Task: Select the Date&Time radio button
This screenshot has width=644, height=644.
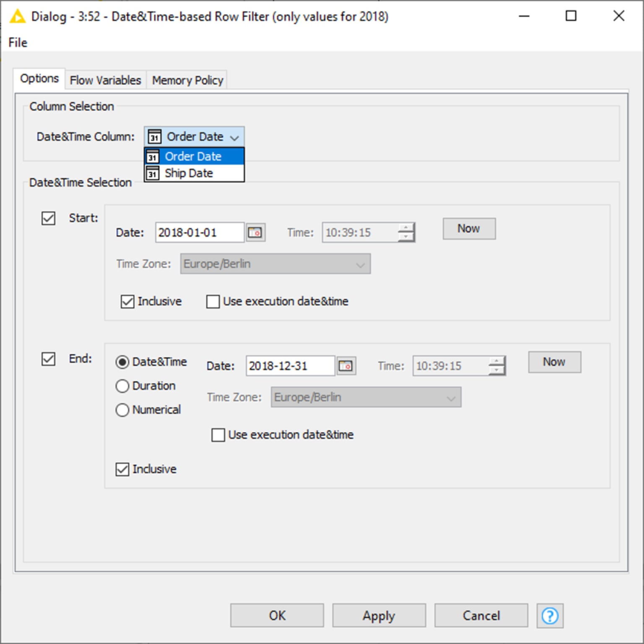Action: [122, 362]
